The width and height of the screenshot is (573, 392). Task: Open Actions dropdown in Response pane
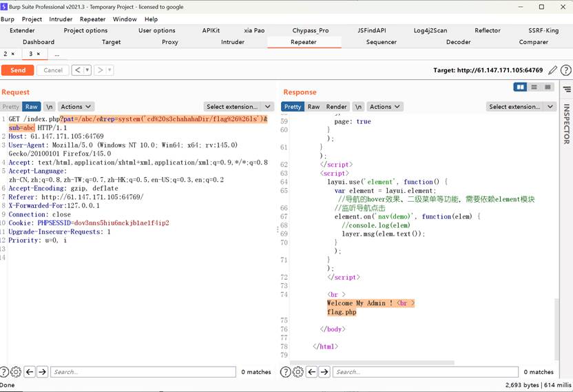click(x=385, y=107)
